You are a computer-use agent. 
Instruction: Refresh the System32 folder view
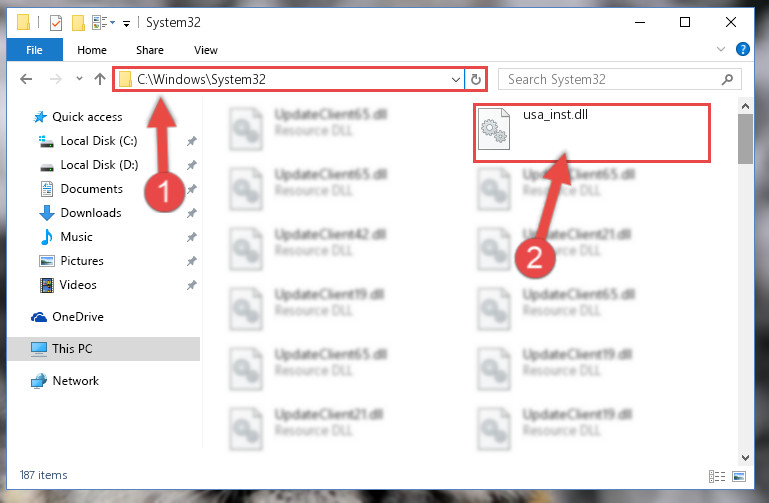point(476,79)
